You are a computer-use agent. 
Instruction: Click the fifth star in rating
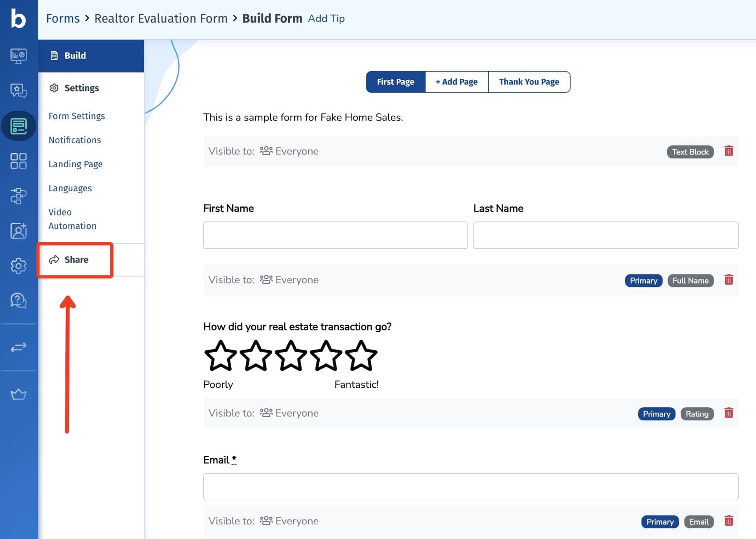(x=361, y=356)
